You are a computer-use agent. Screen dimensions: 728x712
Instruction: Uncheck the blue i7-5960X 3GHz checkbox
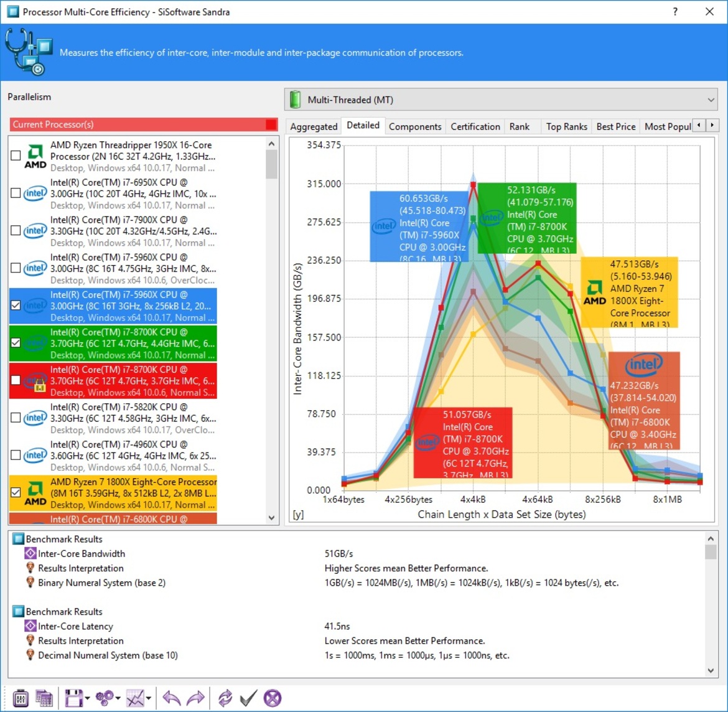click(16, 305)
